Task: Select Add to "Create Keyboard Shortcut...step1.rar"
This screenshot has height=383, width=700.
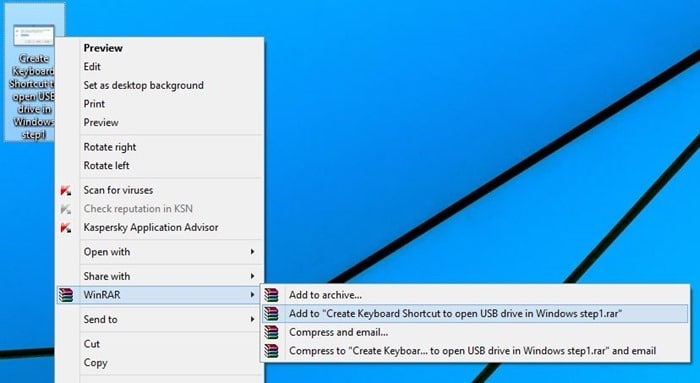Action: 476,313
